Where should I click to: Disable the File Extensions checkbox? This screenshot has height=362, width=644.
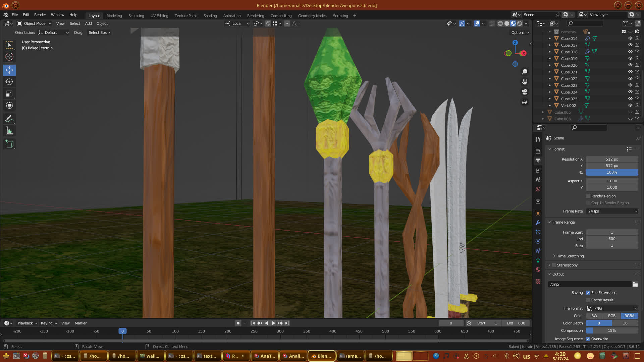pos(588,293)
